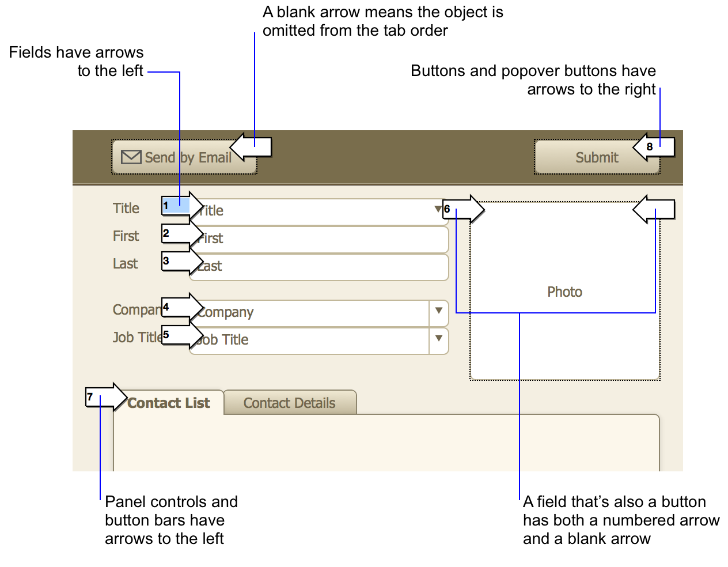Click the Job Title text entry area
The image size is (728, 567).
click(311, 341)
